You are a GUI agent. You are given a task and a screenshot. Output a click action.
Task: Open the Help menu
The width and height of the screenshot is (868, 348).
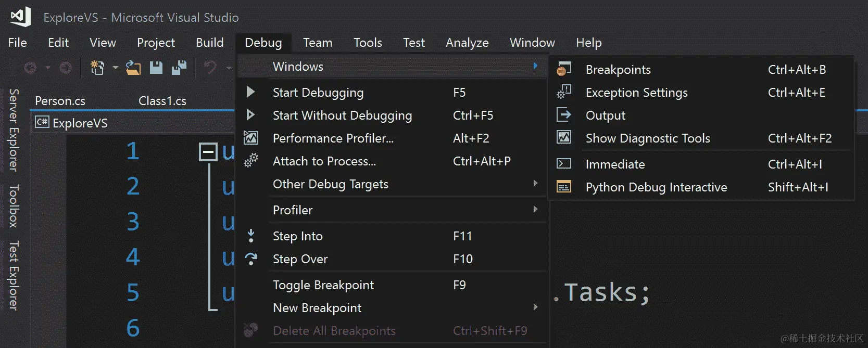(589, 43)
